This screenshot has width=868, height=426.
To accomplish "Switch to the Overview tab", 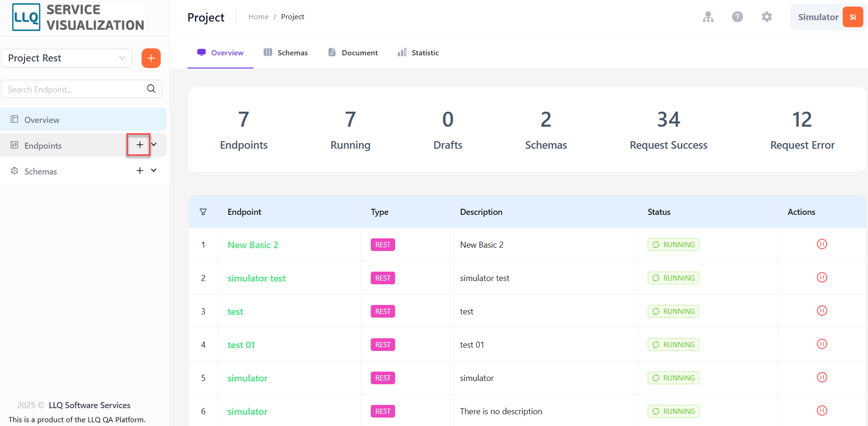I will click(220, 53).
